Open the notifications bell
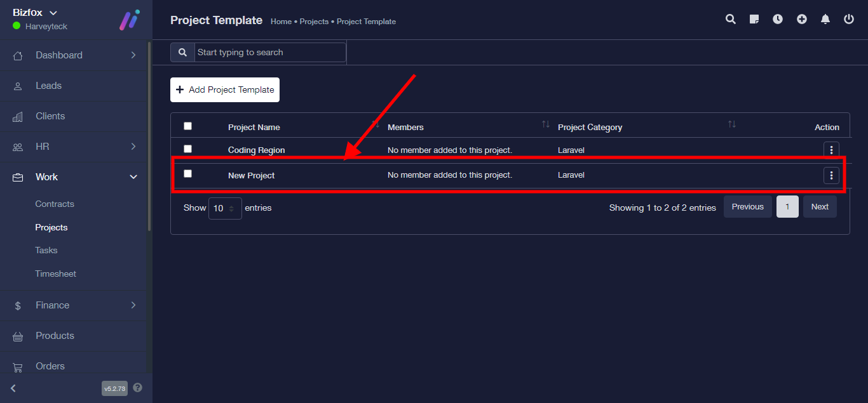 click(x=825, y=19)
